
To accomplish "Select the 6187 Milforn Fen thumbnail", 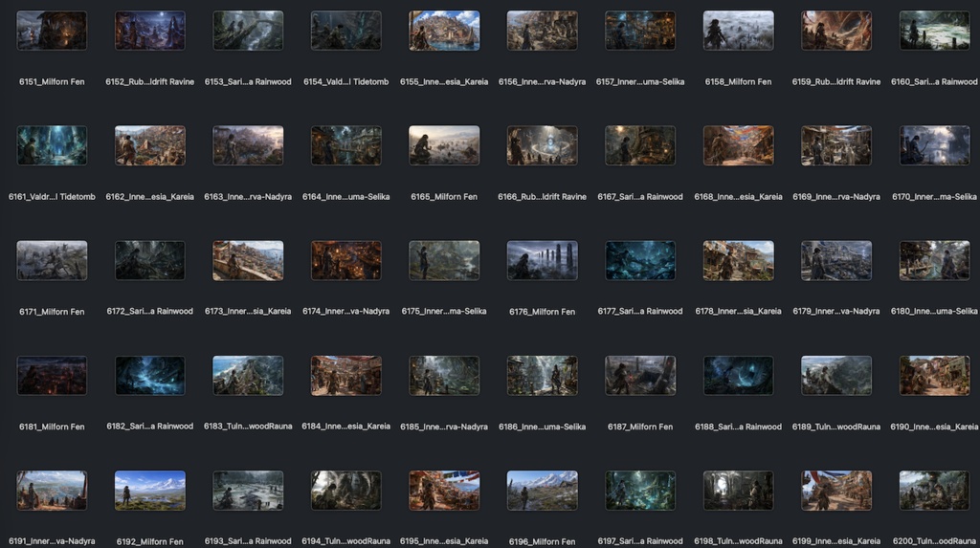I will coord(640,375).
